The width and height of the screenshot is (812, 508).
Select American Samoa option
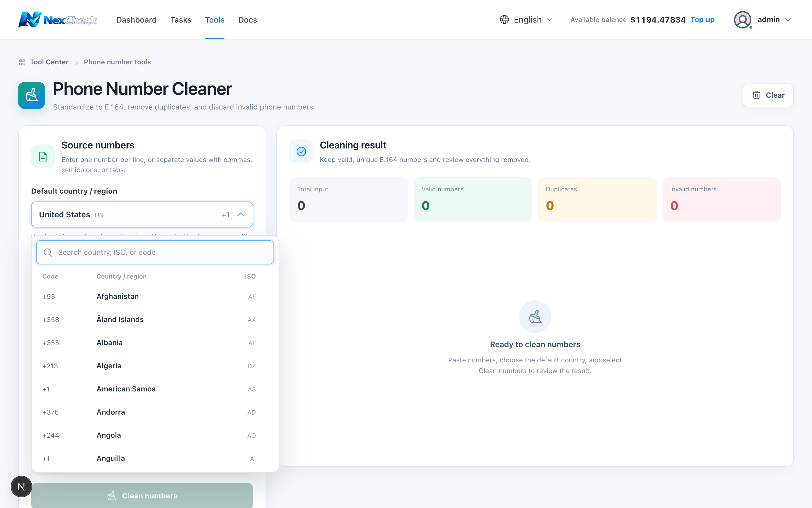(155, 389)
